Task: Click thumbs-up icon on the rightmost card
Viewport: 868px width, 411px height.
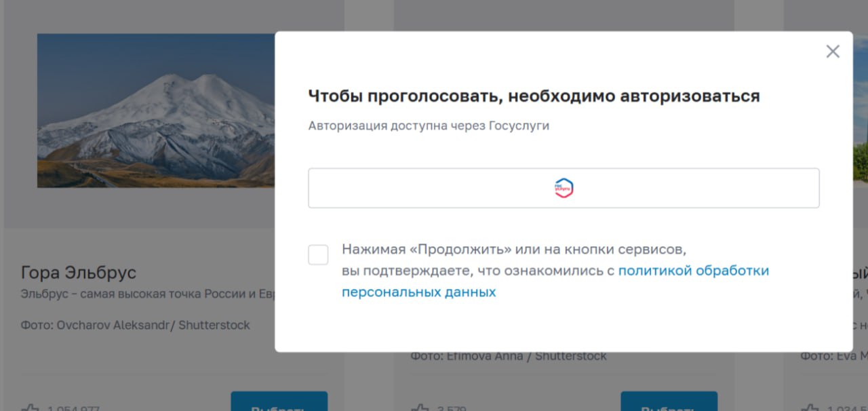Action: coord(809,408)
